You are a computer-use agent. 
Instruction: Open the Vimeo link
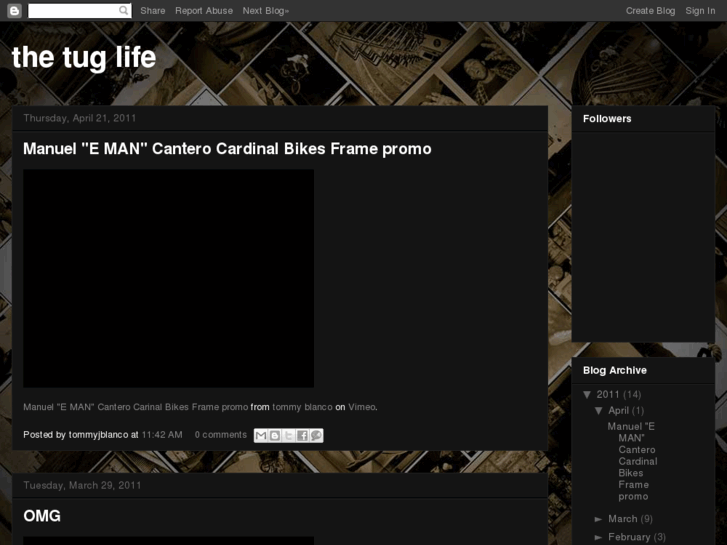tap(362, 407)
